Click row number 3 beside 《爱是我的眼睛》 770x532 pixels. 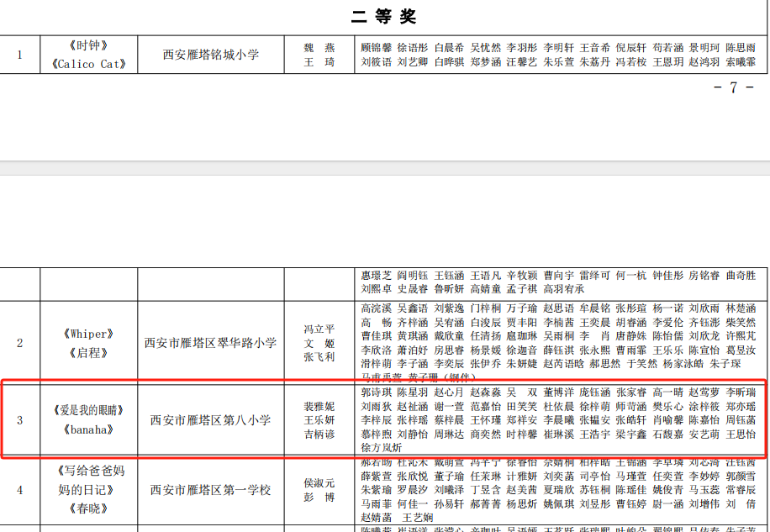19,420
